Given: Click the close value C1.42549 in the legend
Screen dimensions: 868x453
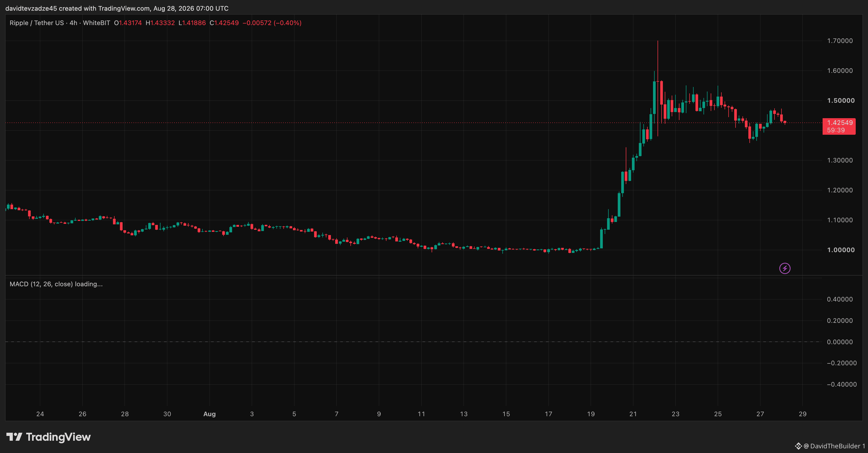Looking at the screenshot, I should pyautogui.click(x=224, y=23).
